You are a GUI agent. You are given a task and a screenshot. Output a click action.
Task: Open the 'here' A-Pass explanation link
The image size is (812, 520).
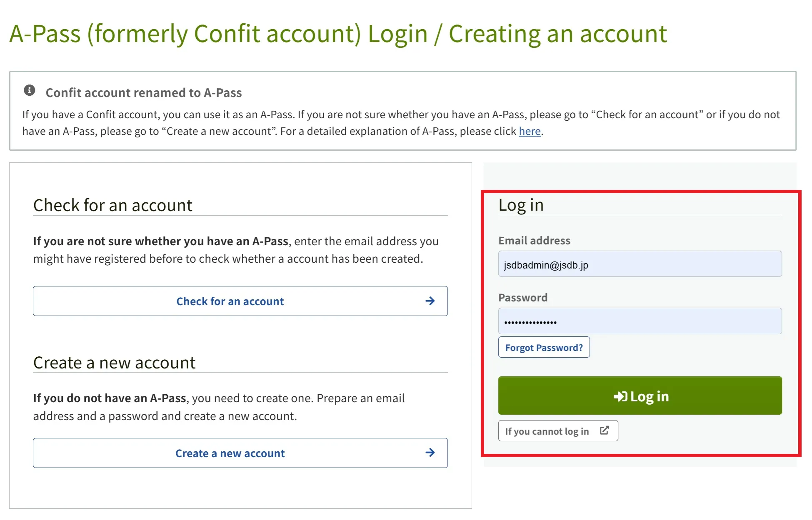click(x=530, y=131)
